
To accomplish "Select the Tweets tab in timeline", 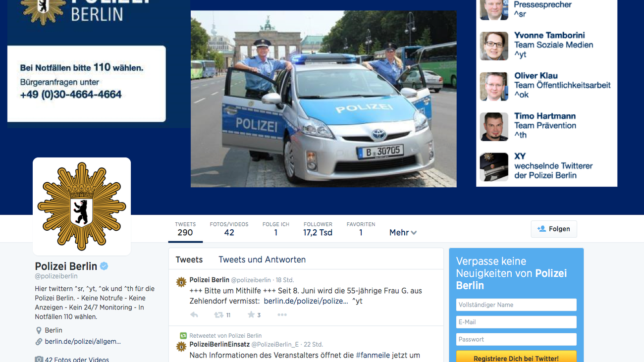I will (x=189, y=259).
